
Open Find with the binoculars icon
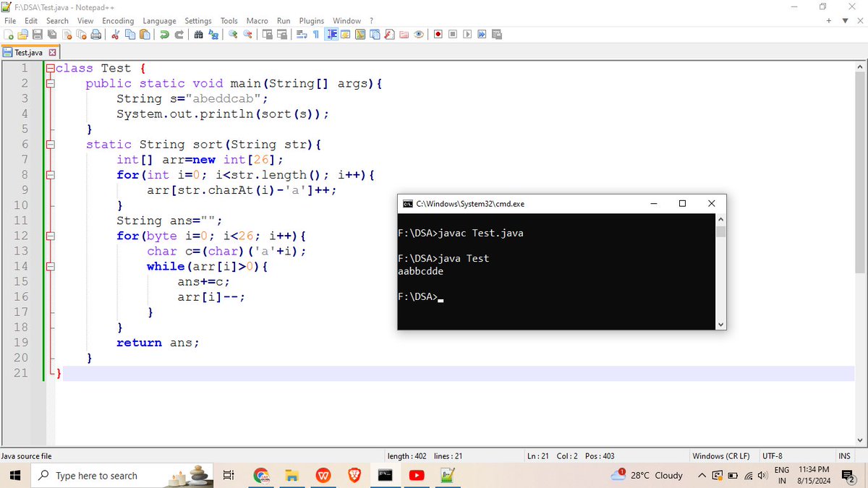(198, 35)
